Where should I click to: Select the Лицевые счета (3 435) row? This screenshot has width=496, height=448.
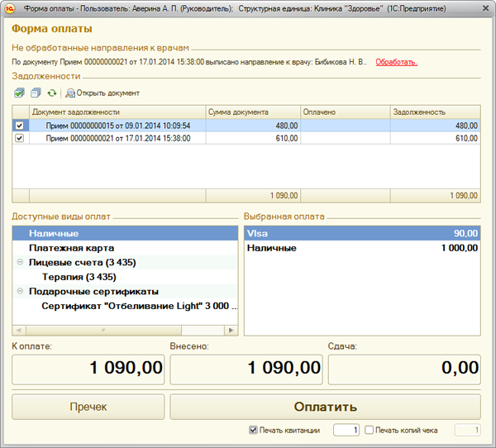(126, 262)
